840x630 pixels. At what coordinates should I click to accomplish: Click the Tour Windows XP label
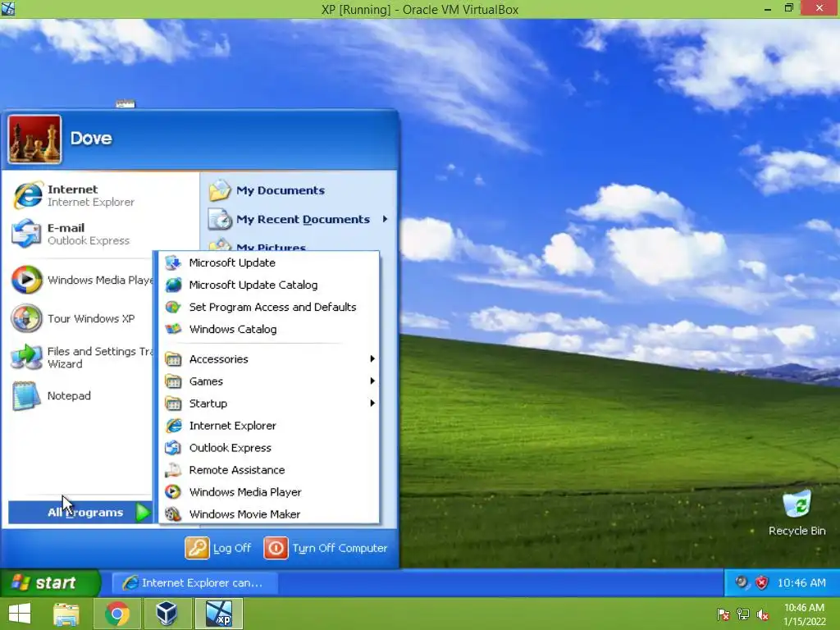(91, 319)
